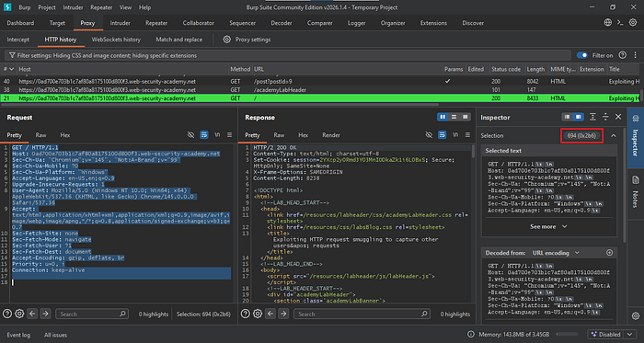Open the Event log
The height and width of the screenshot is (343, 644).
point(18,335)
